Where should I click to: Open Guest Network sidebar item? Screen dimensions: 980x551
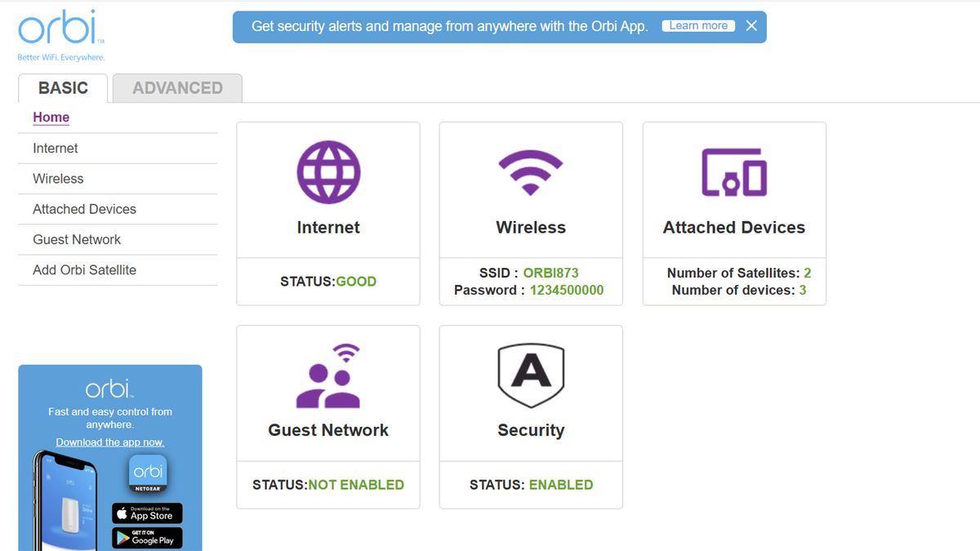[77, 239]
